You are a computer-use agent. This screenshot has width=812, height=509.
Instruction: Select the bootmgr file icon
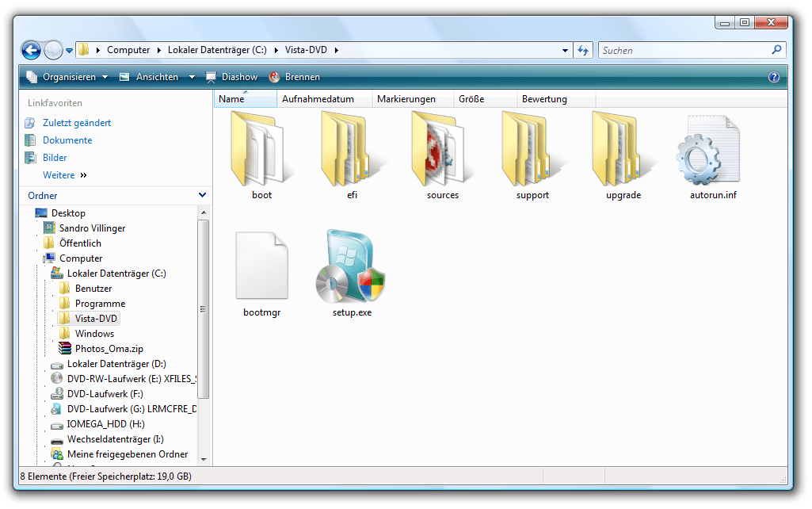pyautogui.click(x=261, y=268)
